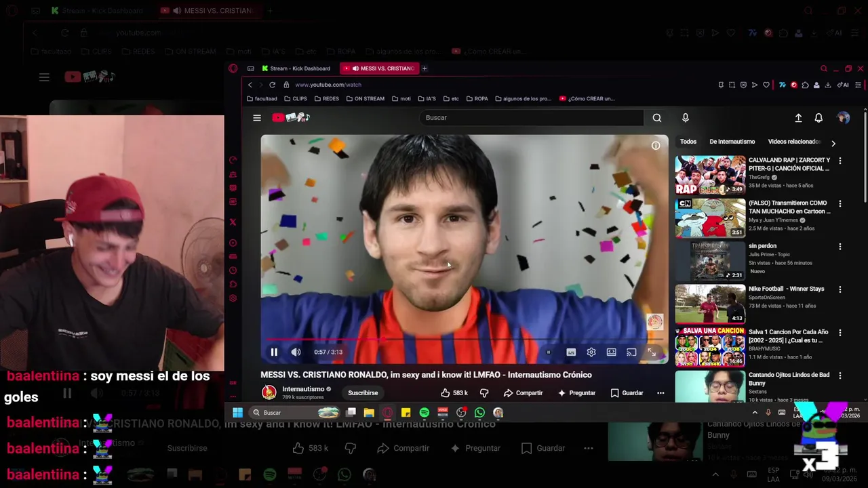868x488 pixels.
Task: Dislike the video with thumbs-down button
Action: pos(484,392)
